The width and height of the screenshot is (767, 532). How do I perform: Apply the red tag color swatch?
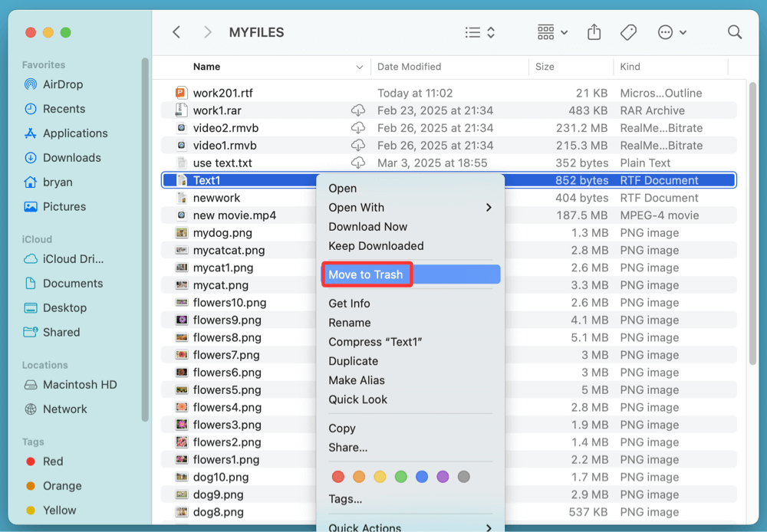tap(338, 476)
